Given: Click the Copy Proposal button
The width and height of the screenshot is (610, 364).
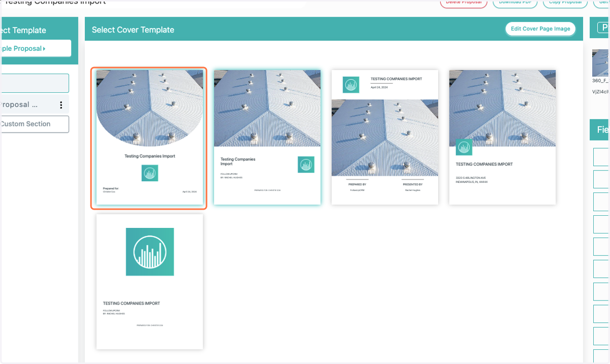Looking at the screenshot, I should click(x=565, y=3).
